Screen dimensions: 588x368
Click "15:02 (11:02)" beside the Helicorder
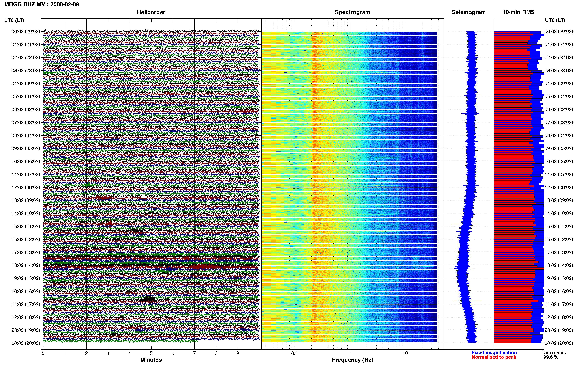coord(26,226)
